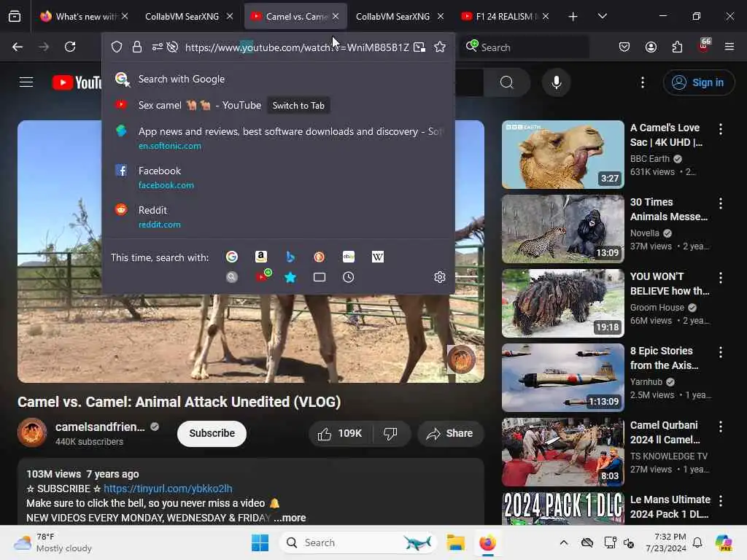
Task: Subscribe to camelsandfriends channel
Action: tap(212, 433)
